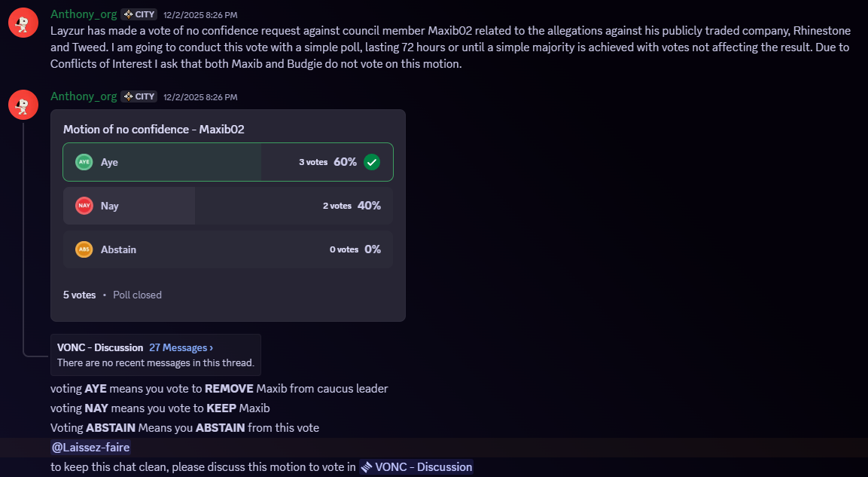868x477 pixels.
Task: Open the VONC - Discussion thread title
Action: [100, 347]
